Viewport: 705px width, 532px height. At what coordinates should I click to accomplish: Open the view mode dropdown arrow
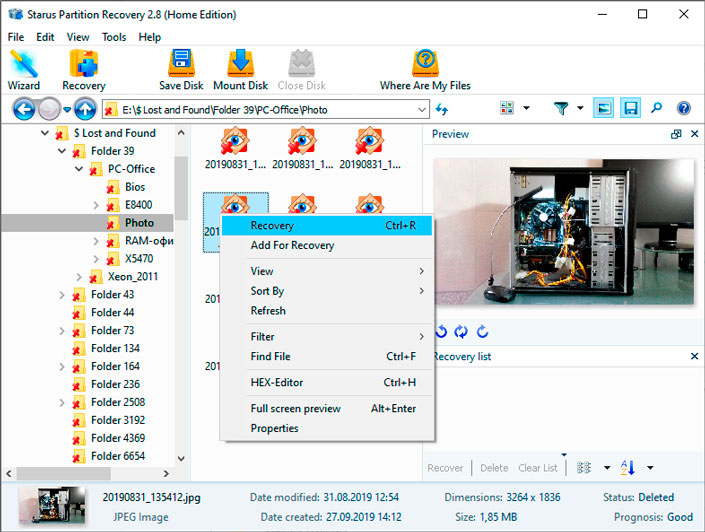tap(527, 108)
